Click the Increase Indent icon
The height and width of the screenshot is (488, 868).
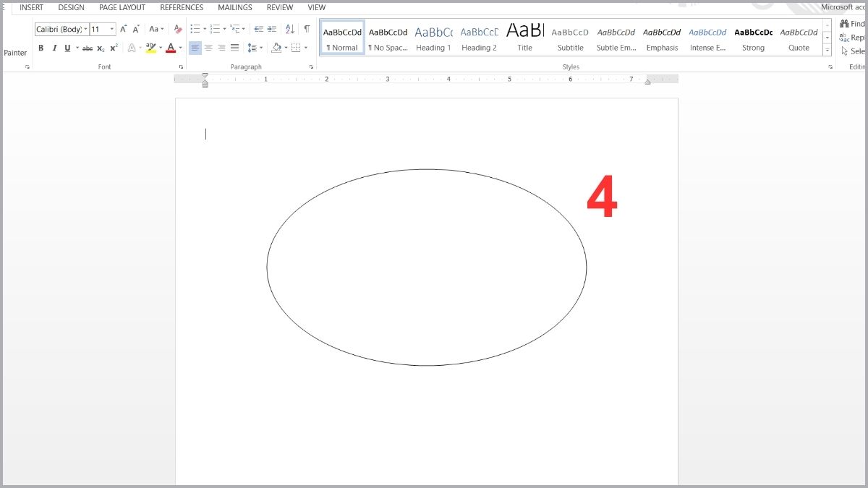(x=272, y=30)
